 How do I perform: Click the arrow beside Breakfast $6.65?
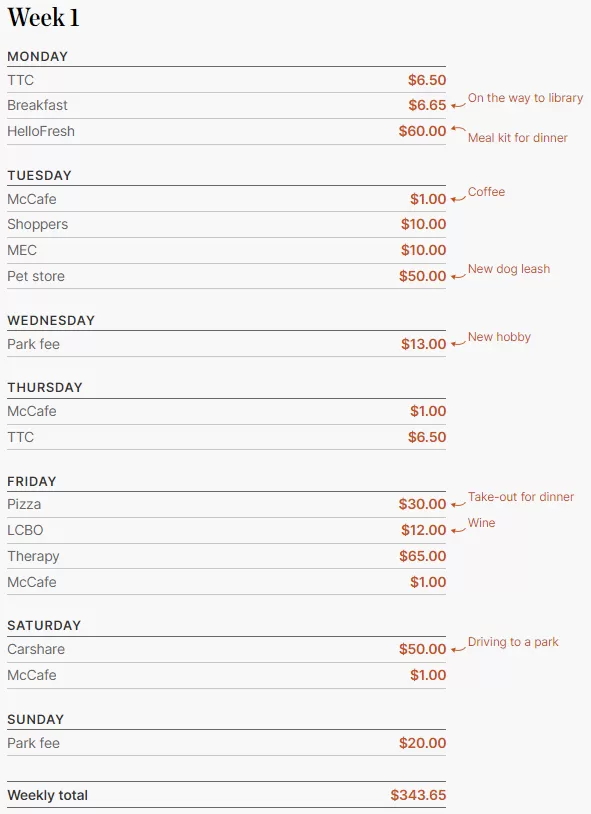click(x=458, y=105)
